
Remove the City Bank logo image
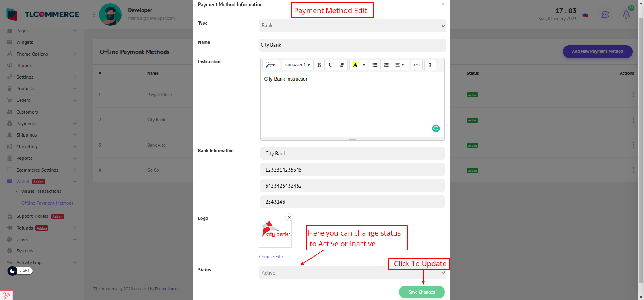click(289, 217)
